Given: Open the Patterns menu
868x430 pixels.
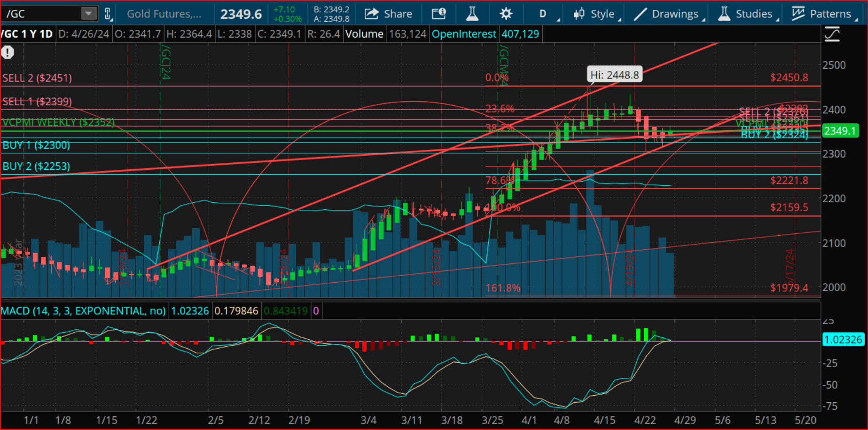Looking at the screenshot, I should tap(825, 14).
